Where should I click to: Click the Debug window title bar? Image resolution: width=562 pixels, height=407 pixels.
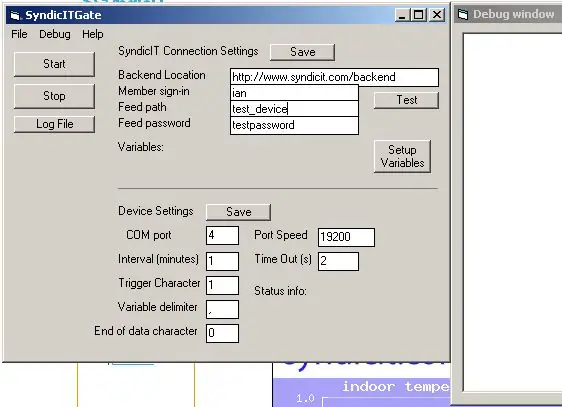pos(508,15)
